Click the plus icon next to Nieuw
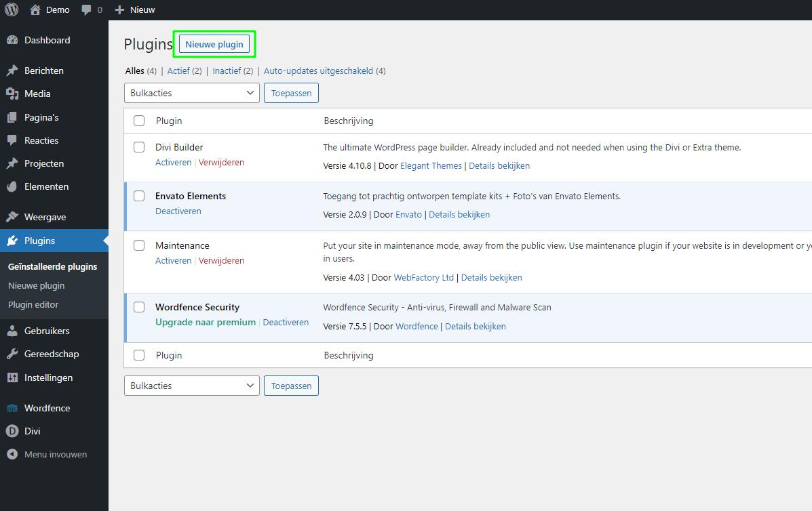 point(119,9)
